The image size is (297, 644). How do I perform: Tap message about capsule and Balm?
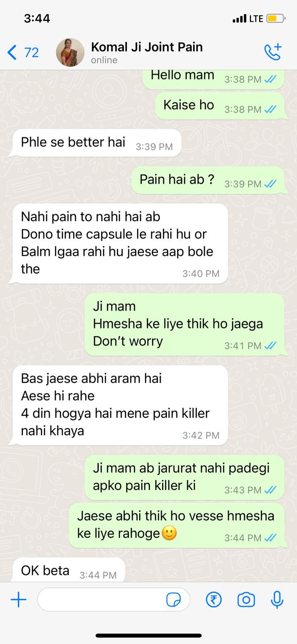[119, 244]
